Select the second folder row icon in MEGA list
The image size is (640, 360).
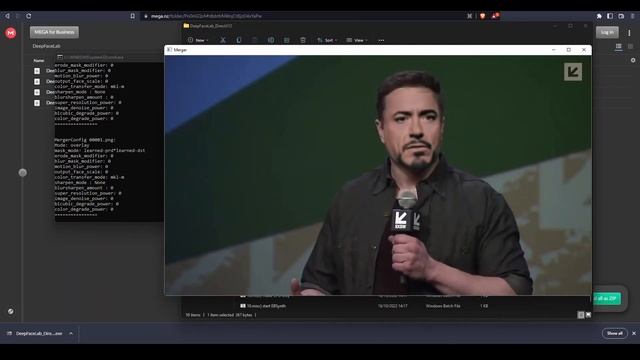coord(37,82)
